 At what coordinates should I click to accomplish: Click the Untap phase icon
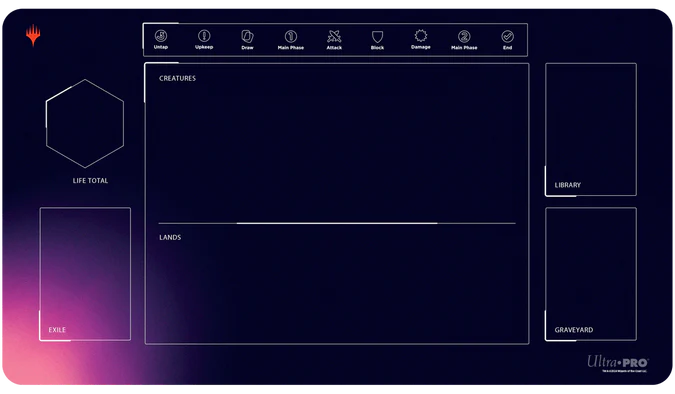point(161,36)
